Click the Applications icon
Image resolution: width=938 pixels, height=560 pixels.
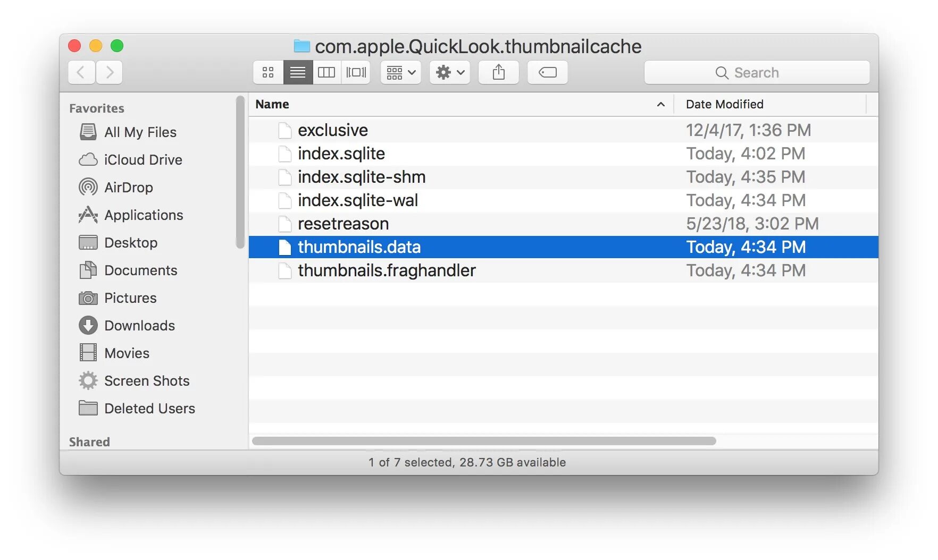88,215
